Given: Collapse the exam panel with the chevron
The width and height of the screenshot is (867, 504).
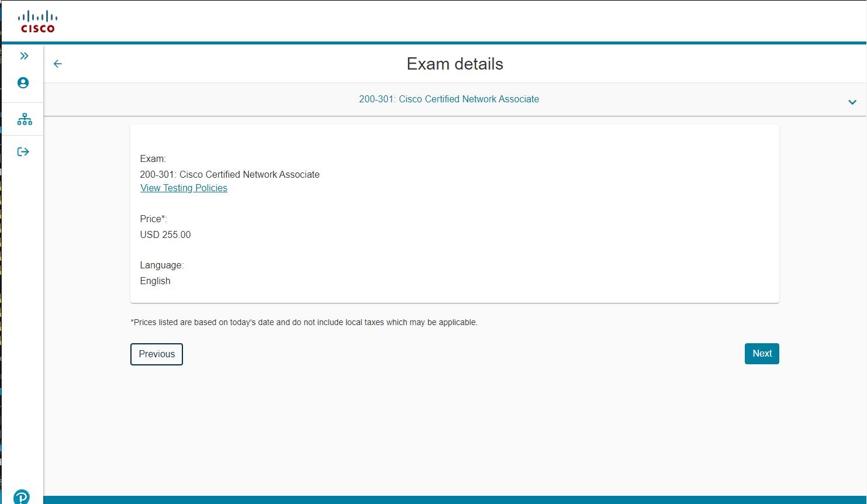Looking at the screenshot, I should click(852, 102).
